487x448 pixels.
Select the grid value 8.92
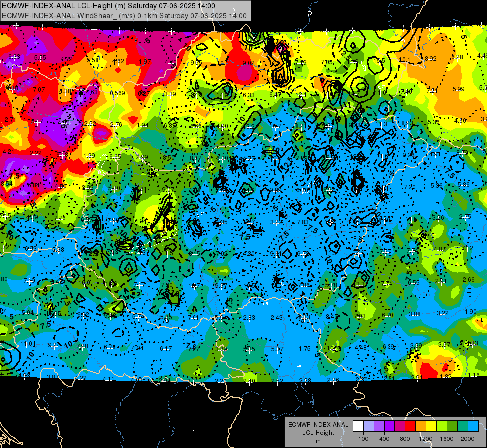click(x=431, y=58)
